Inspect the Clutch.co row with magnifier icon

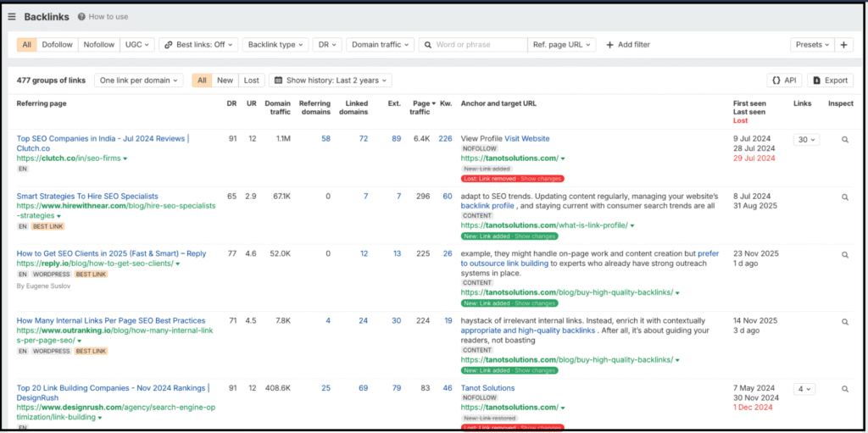(845, 140)
